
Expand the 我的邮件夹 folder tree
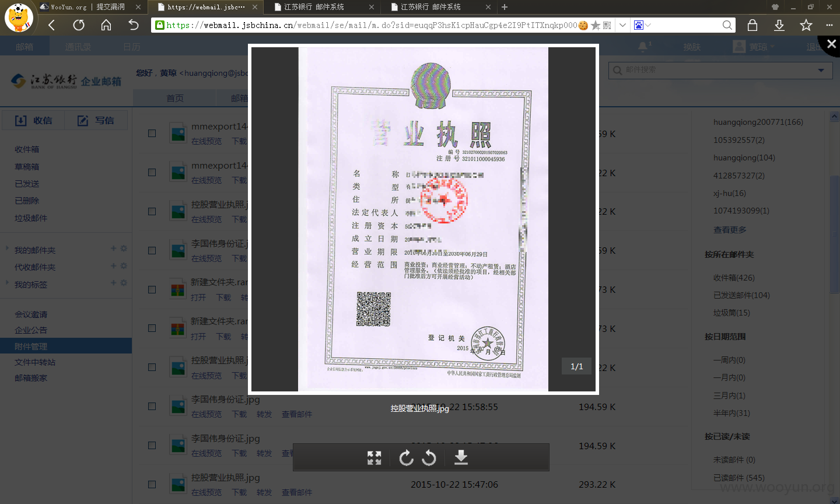coord(7,249)
